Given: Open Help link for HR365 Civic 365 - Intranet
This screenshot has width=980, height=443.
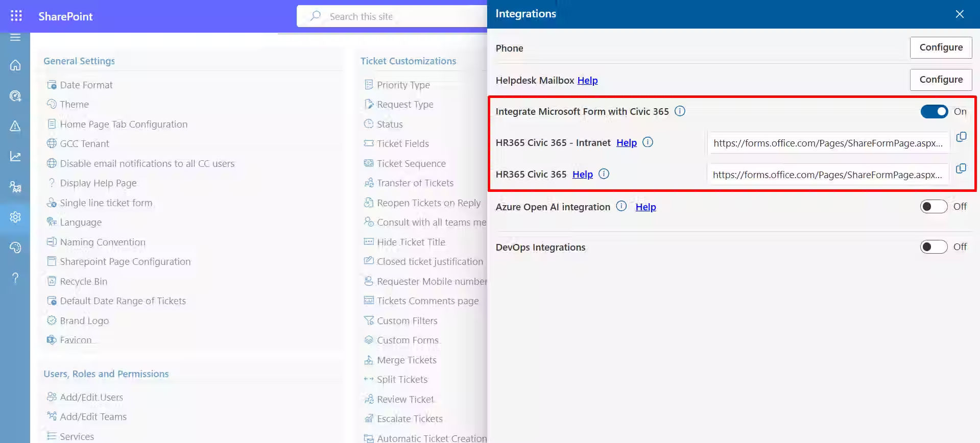Looking at the screenshot, I should pyautogui.click(x=627, y=142).
